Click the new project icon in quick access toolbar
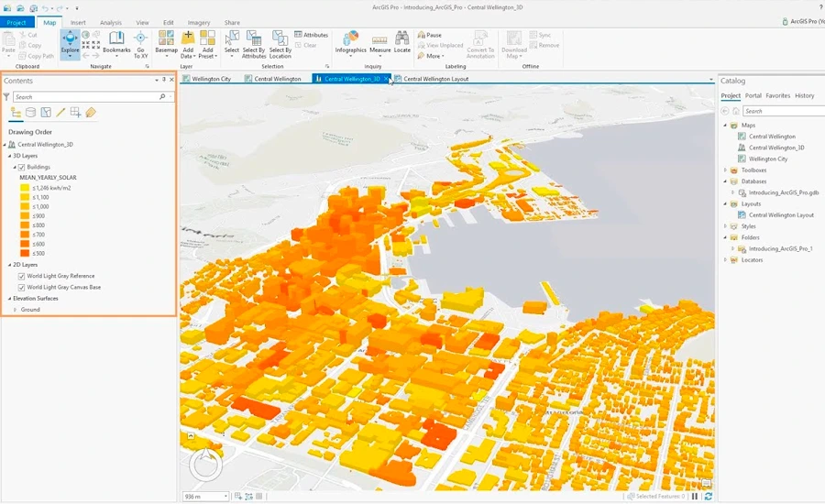This screenshot has height=504, width=825. [7, 8]
